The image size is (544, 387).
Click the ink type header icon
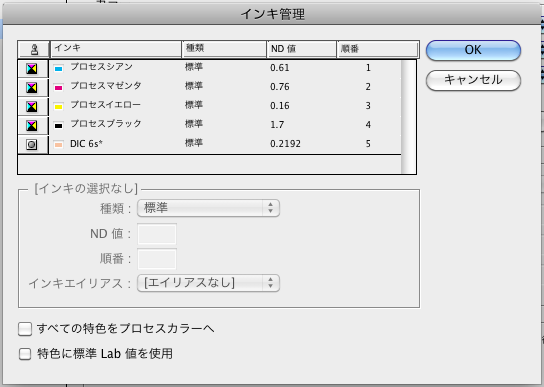34,50
